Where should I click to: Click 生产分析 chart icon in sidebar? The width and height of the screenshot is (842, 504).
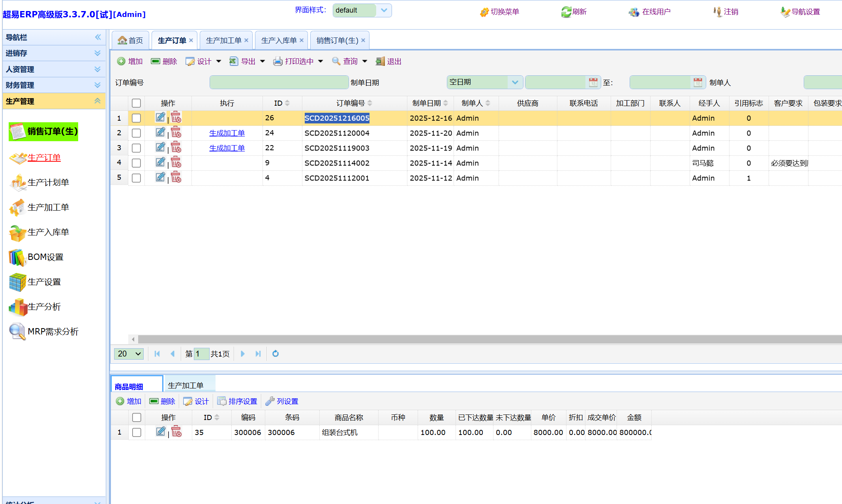click(x=17, y=307)
